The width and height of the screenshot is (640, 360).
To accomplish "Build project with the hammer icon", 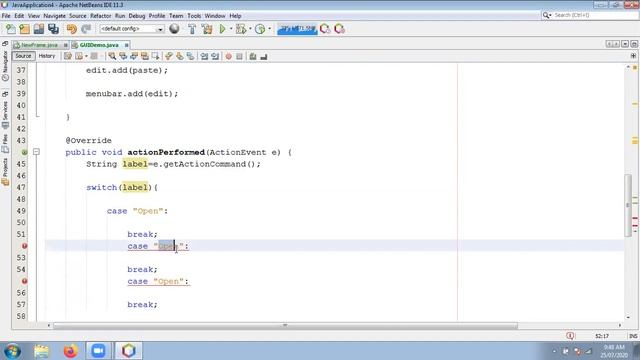I will 192,29.
